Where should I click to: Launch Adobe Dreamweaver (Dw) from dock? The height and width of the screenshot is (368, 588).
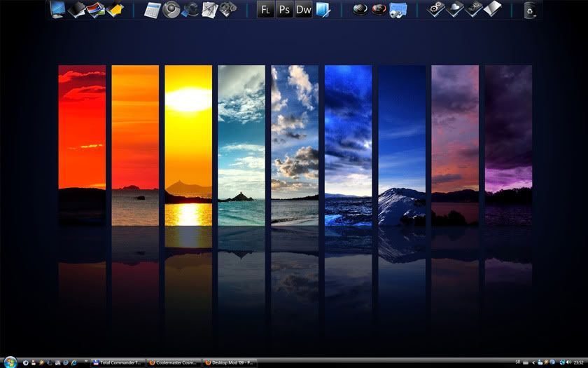303,10
